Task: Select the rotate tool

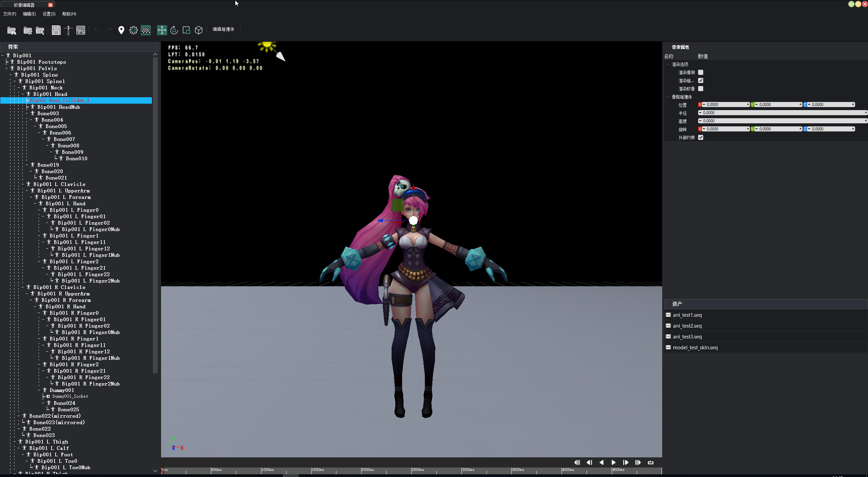Action: [174, 30]
